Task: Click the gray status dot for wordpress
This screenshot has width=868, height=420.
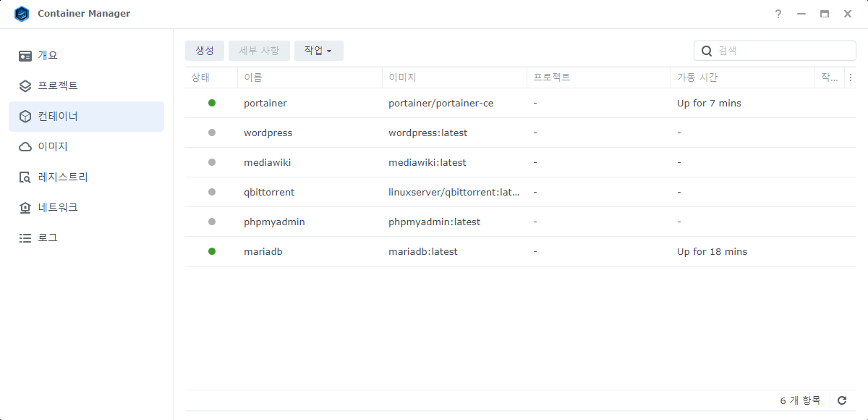Action: click(212, 133)
